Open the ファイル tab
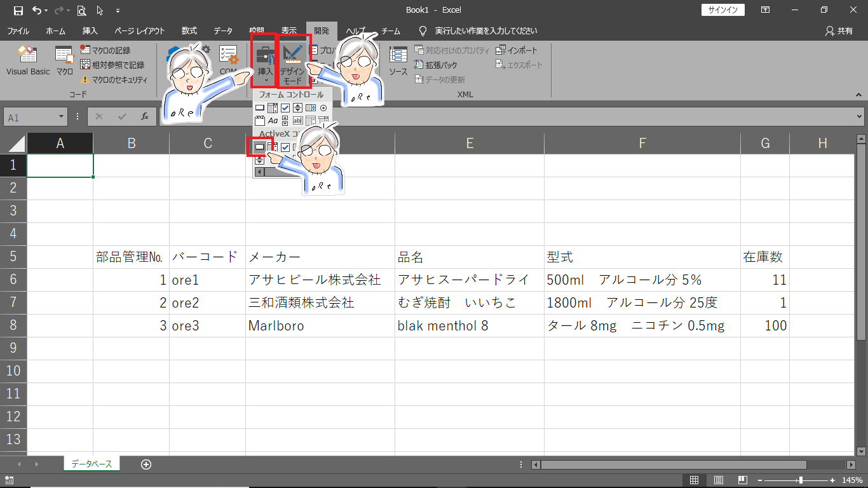Viewport: 868px width, 488px height. click(x=18, y=30)
